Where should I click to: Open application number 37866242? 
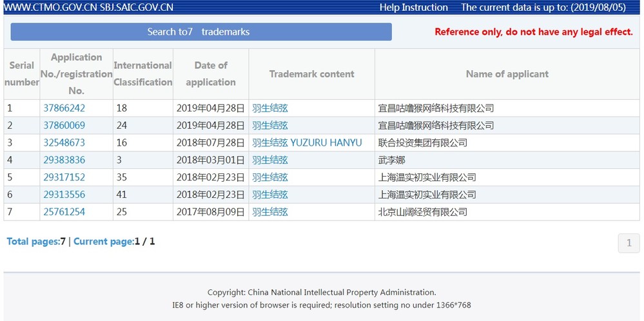(64, 108)
